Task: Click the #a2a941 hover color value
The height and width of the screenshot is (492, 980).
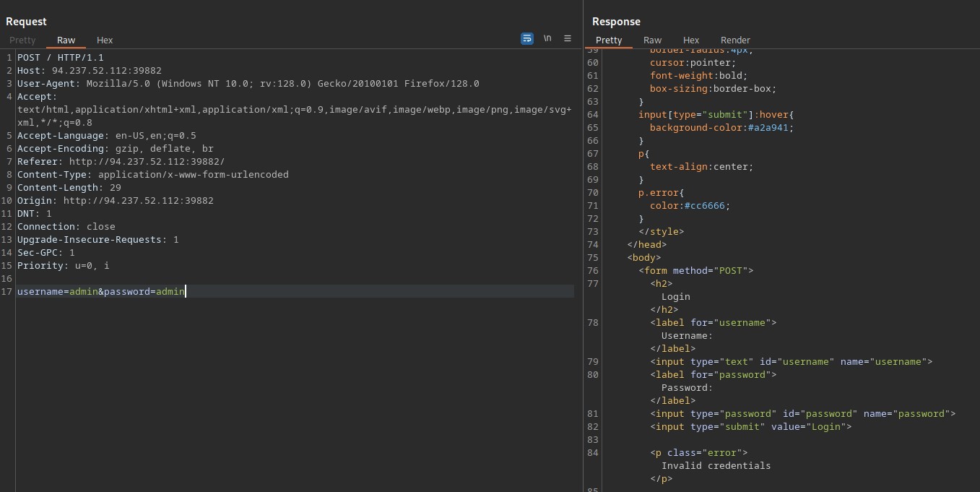Action: [768, 127]
